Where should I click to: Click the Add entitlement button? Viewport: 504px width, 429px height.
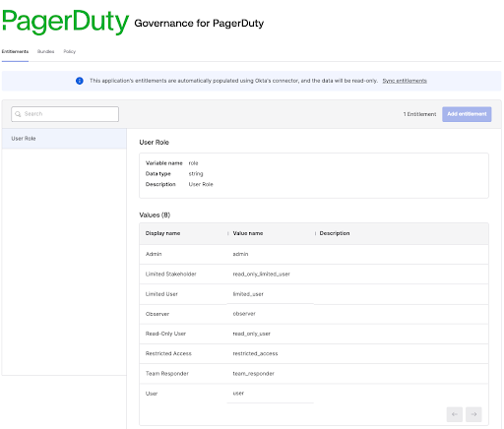467,114
